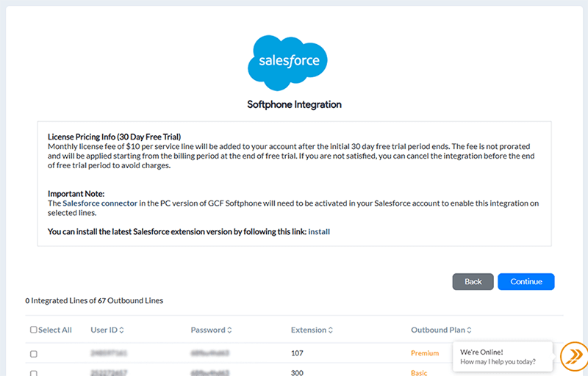Click the Back button
This screenshot has height=376, width=588.
click(473, 281)
